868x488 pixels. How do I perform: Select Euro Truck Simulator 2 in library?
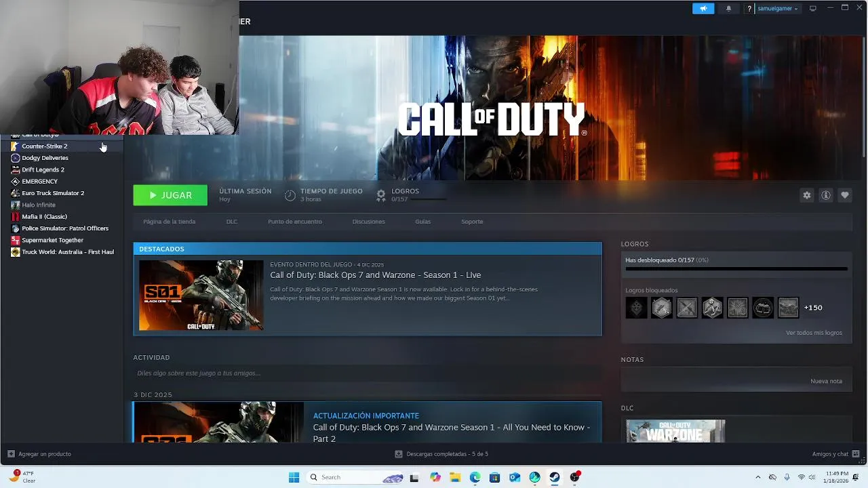62,193
